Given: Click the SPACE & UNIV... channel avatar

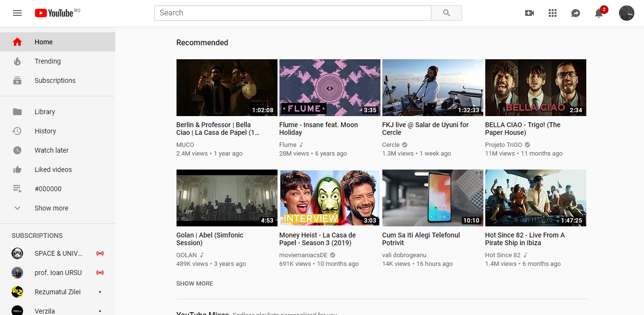Looking at the screenshot, I should coord(17,253).
